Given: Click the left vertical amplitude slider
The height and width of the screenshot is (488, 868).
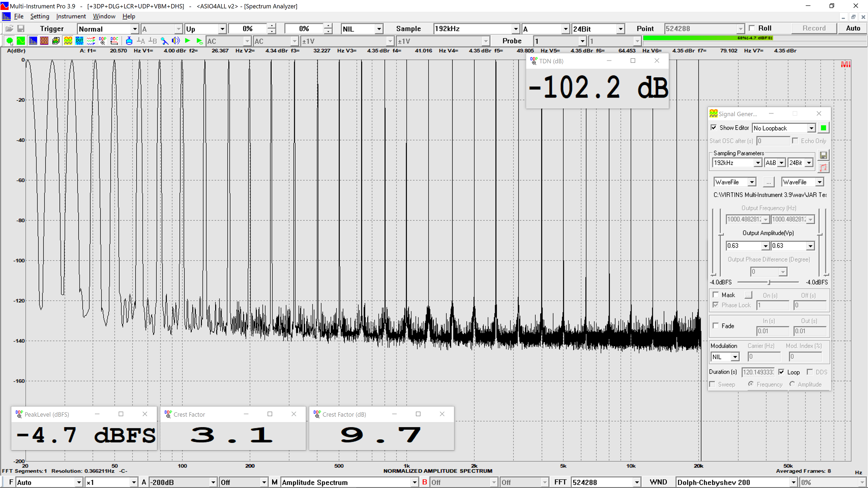Looking at the screenshot, I should tap(721, 235).
